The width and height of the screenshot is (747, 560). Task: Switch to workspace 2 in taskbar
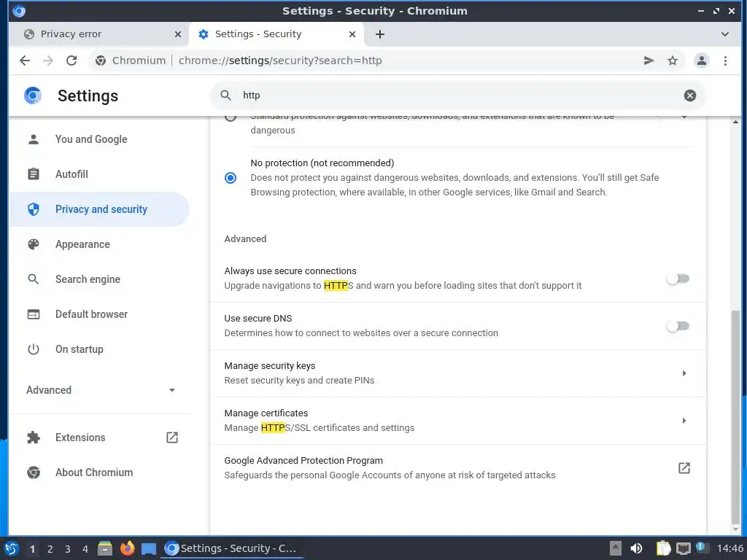tap(50, 549)
